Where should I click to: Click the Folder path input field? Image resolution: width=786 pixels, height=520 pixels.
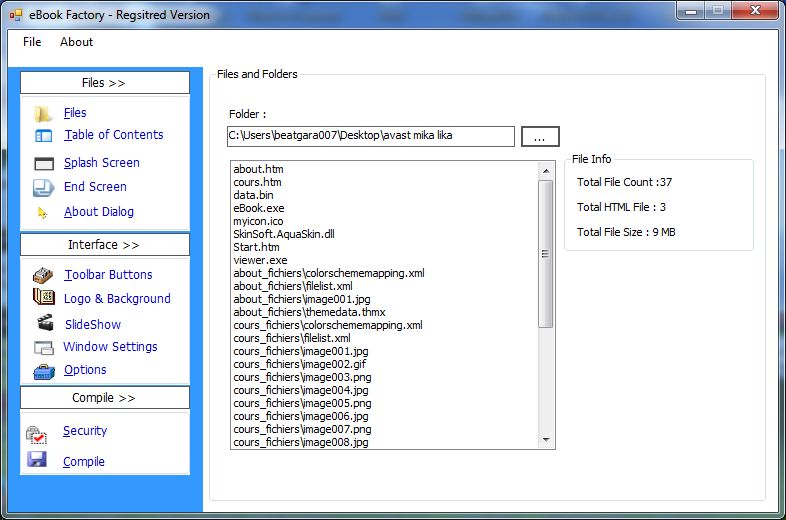pos(371,136)
